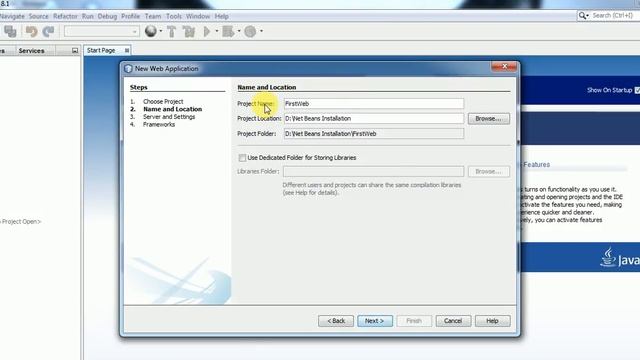The image size is (640, 360).
Task: Click the Cancel button
Action: (453, 321)
